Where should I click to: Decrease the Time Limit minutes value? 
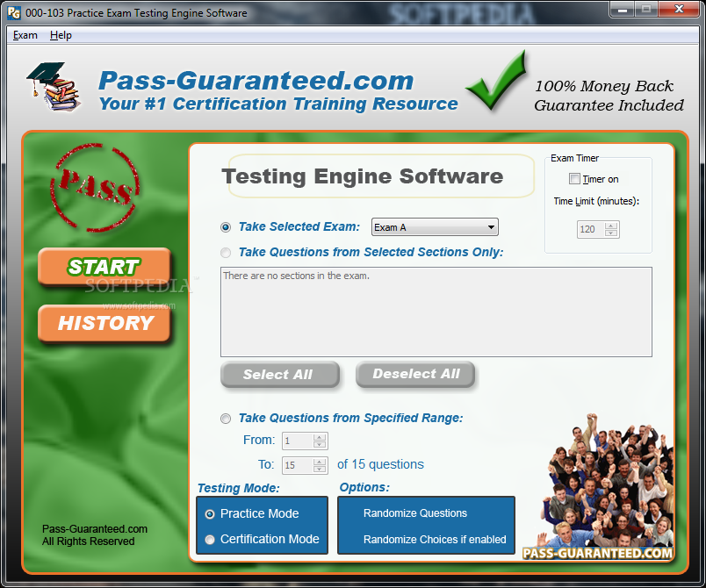coord(611,233)
